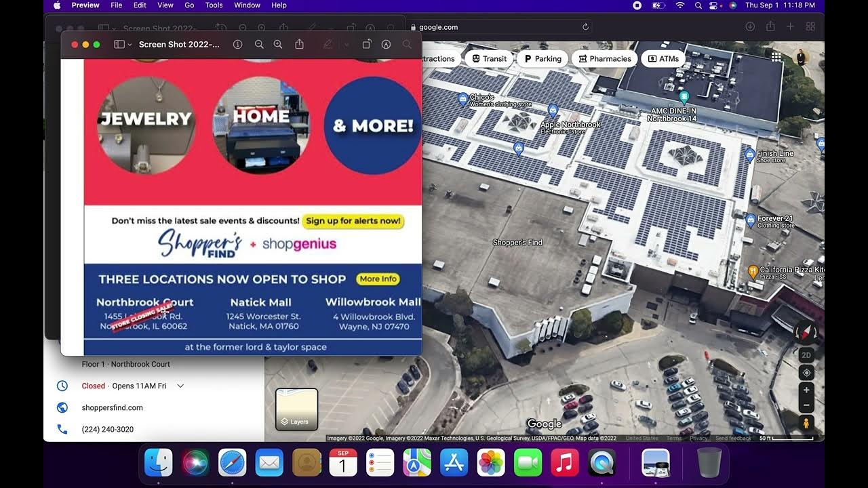Filter map by Parking
Screen dimensions: 868x488
click(542, 59)
